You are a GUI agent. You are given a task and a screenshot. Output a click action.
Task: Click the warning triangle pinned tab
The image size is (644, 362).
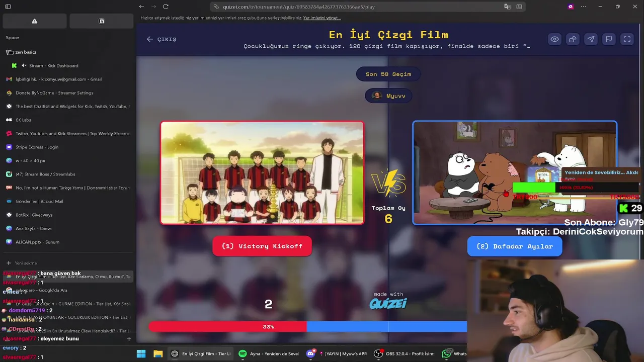(34, 21)
